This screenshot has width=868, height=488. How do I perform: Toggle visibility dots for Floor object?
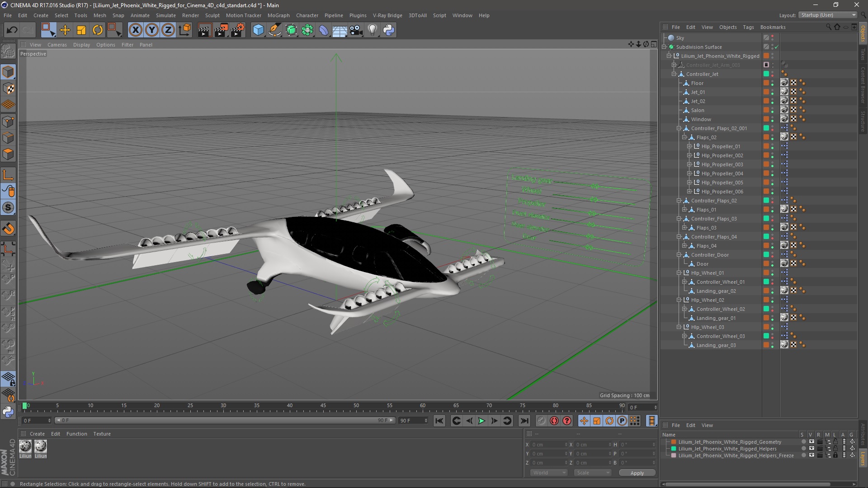pyautogui.click(x=773, y=83)
